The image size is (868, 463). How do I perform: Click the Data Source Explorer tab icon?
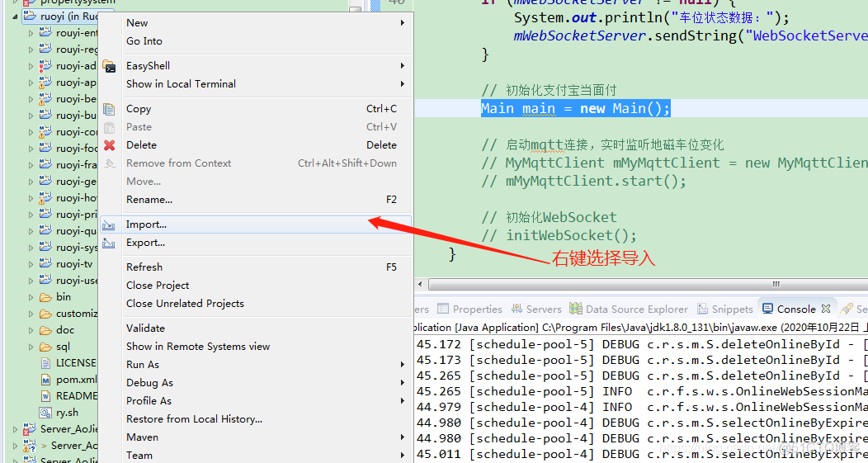576,309
